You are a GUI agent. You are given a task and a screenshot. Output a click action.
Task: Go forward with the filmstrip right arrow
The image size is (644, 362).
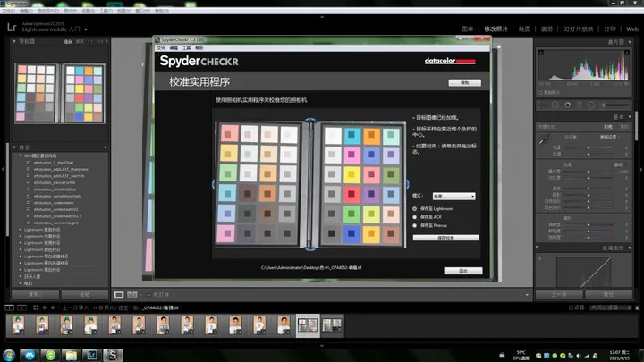click(x=53, y=307)
